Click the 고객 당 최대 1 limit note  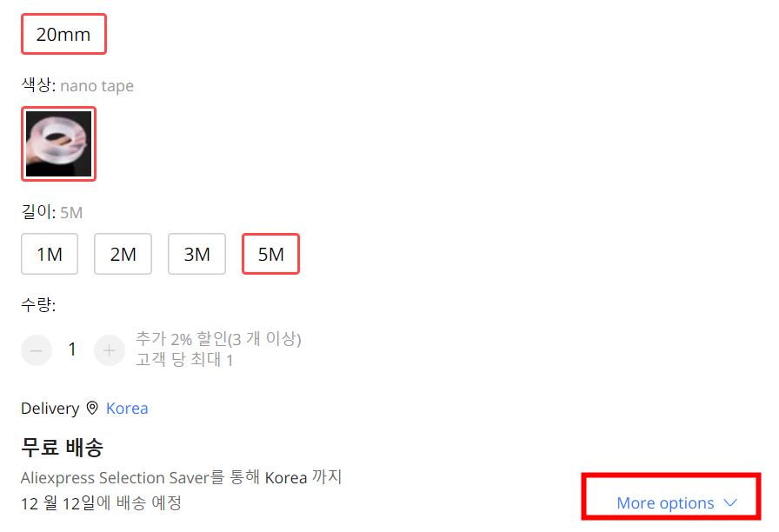pos(184,360)
